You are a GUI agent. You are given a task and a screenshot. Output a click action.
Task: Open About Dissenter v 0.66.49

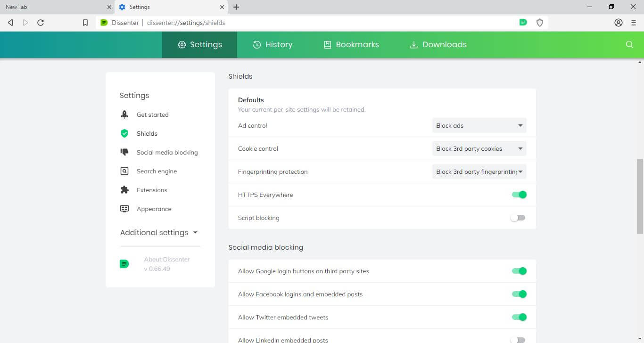(x=166, y=264)
